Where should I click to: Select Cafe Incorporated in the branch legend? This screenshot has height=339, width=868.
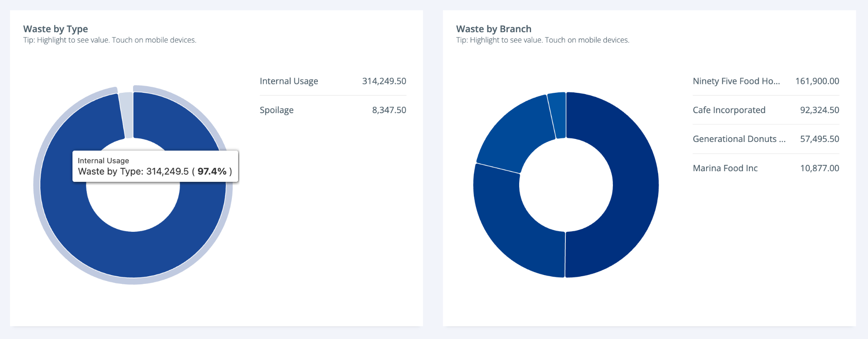tap(729, 110)
